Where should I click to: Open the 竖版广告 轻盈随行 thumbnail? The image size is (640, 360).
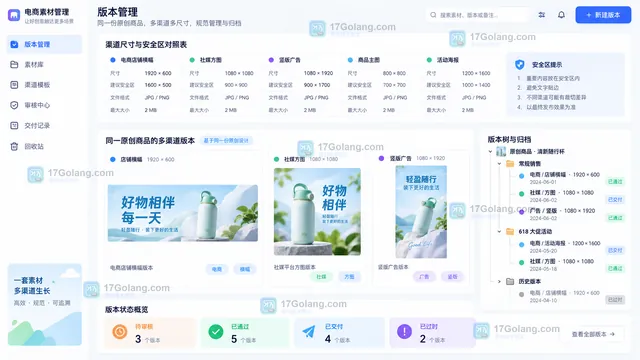[421, 211]
